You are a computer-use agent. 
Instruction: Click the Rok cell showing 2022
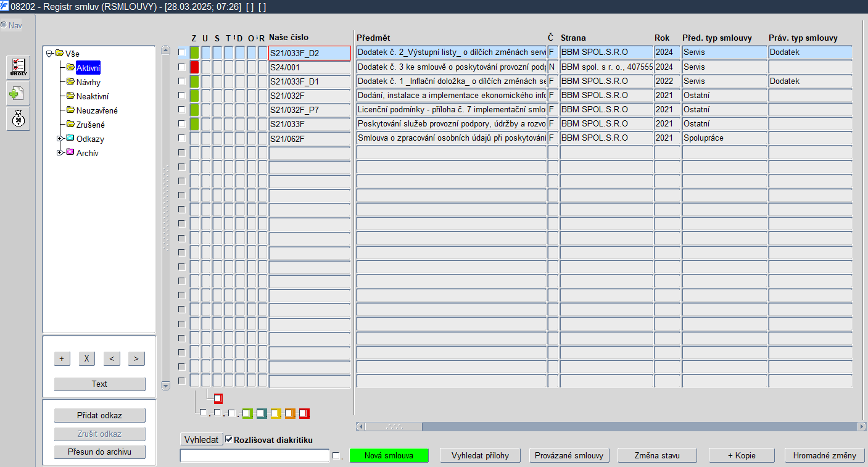pos(668,81)
